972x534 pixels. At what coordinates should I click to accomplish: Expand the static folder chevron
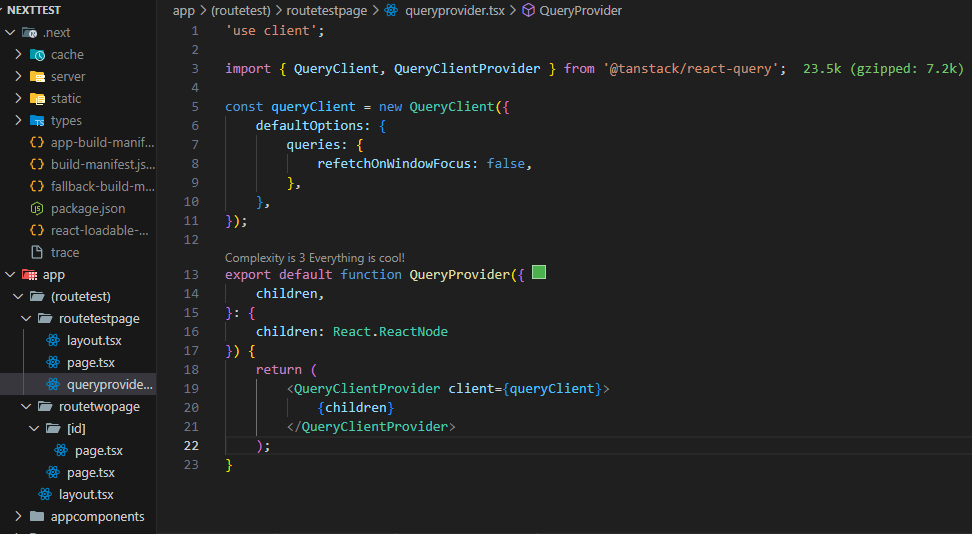tap(19, 98)
